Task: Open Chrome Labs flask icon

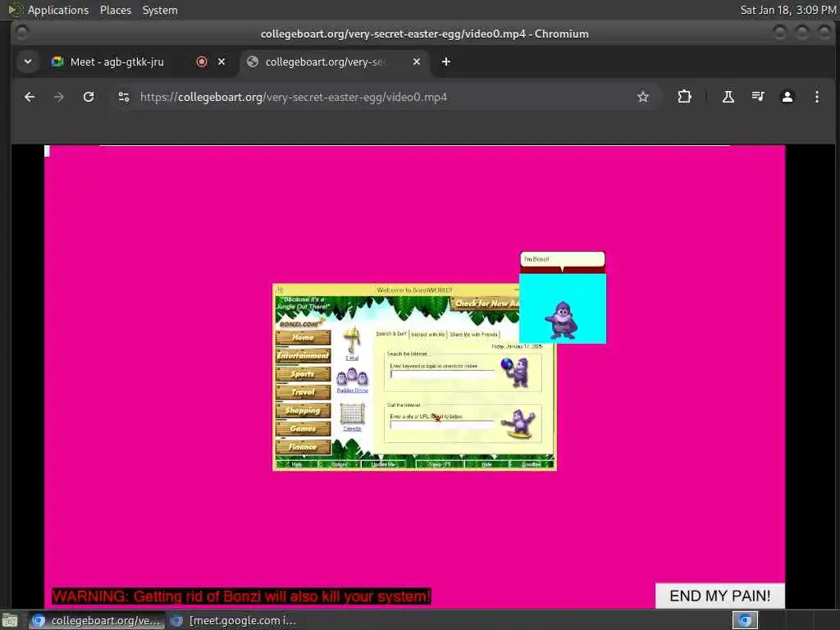Action: pos(728,97)
